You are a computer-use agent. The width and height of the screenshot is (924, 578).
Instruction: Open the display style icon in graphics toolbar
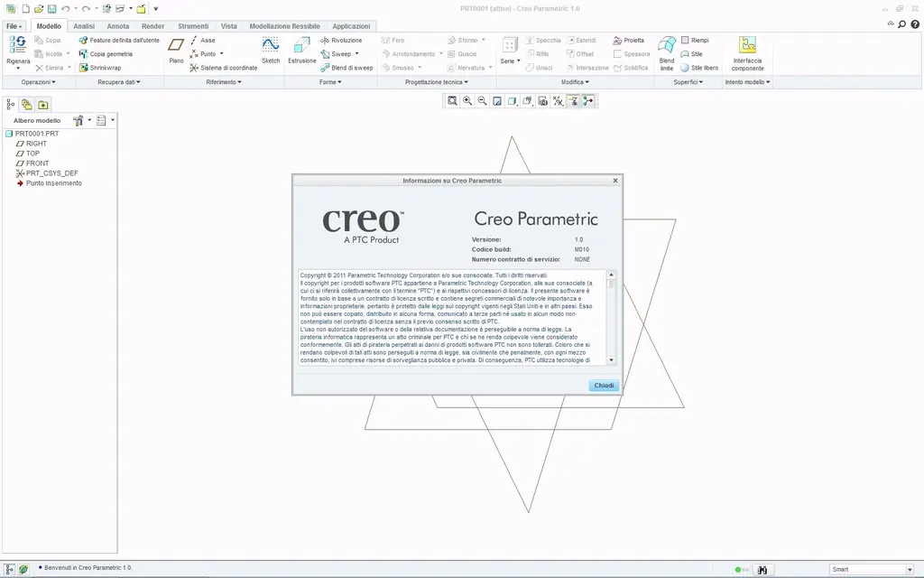tap(513, 101)
